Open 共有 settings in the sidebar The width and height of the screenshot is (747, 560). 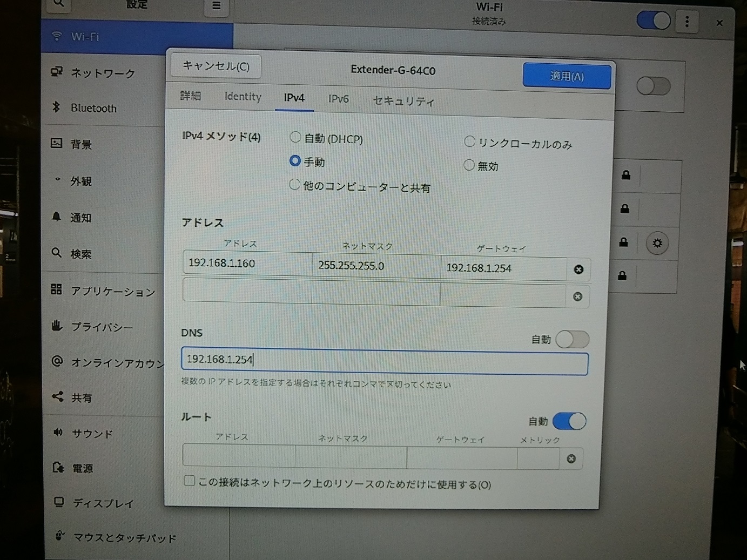point(103,397)
